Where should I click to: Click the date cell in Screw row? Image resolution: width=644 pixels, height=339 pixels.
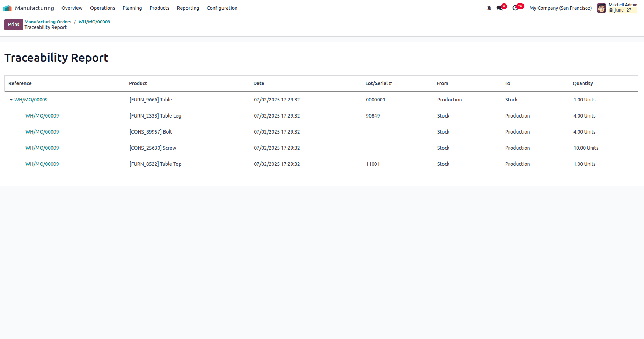[277, 148]
